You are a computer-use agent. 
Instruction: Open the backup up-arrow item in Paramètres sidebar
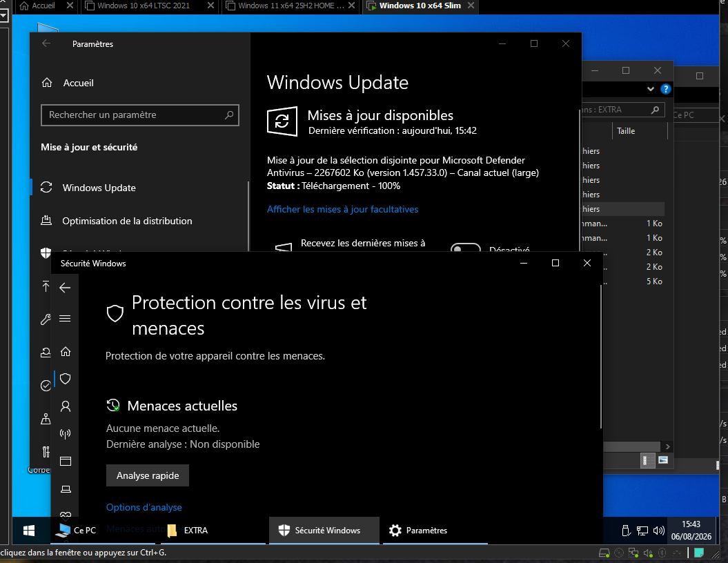coord(46,286)
